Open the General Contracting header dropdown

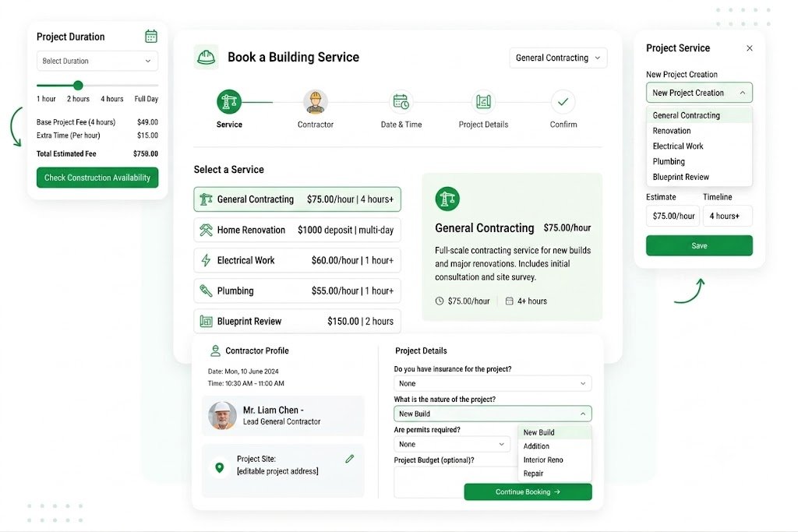(x=558, y=58)
